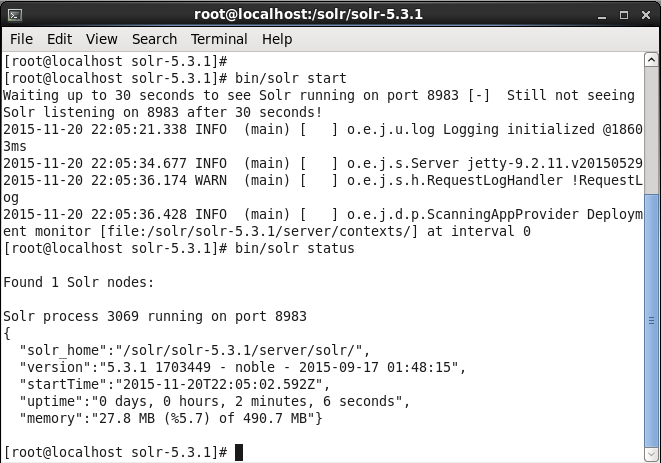Click the scrollbar down arrow
Image resolution: width=661 pixels, height=463 pixels.
pos(651,454)
